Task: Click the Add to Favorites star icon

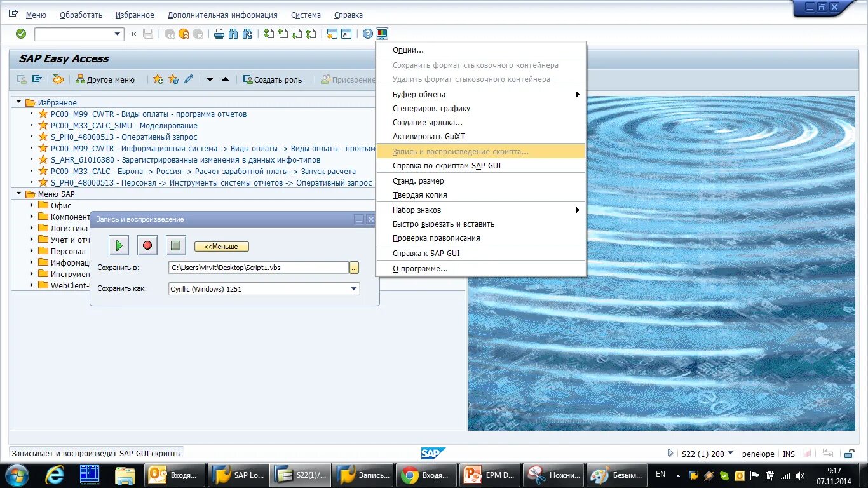Action: 158,79
